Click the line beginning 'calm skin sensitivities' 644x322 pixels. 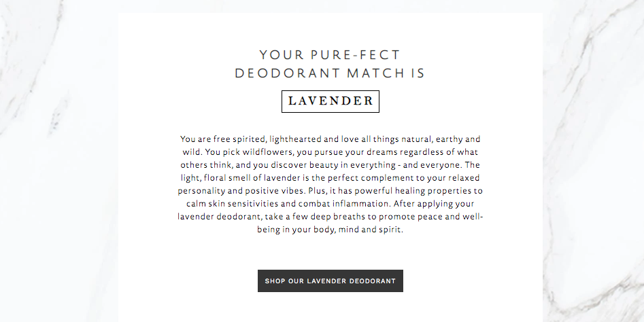[331, 204]
